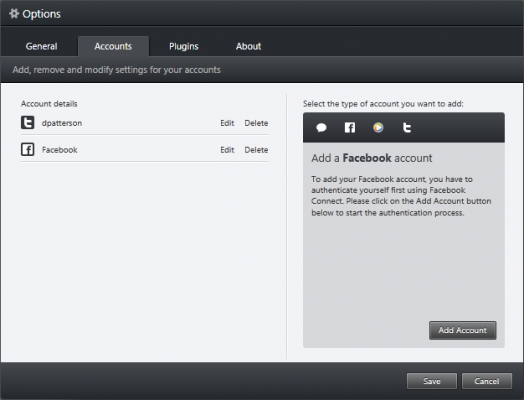The image size is (524, 400).
Task: Select the Twitter account type icon
Action: tap(407, 127)
